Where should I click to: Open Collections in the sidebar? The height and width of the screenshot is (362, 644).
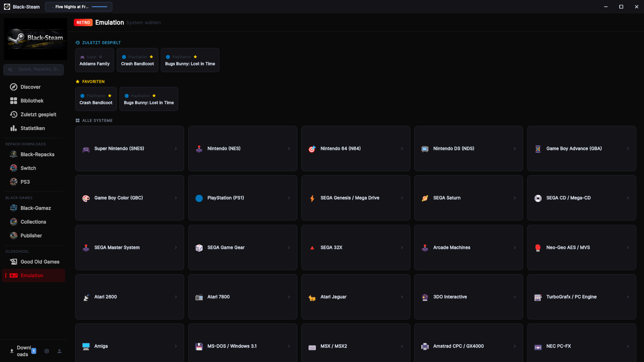coord(34,222)
